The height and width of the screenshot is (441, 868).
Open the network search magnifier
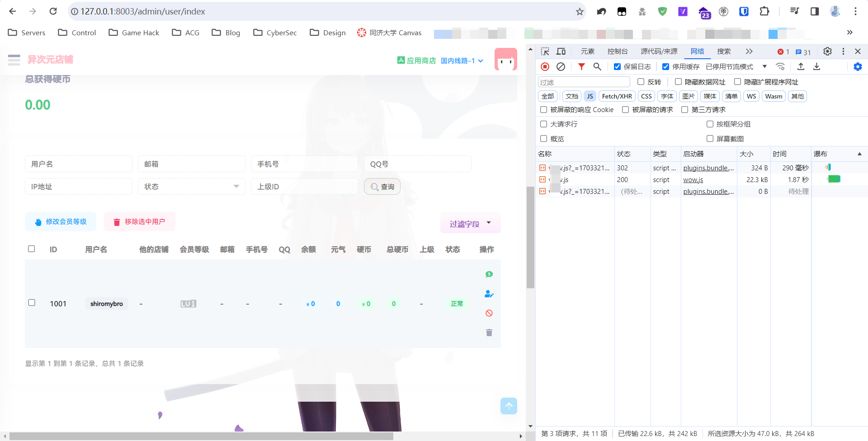597,66
